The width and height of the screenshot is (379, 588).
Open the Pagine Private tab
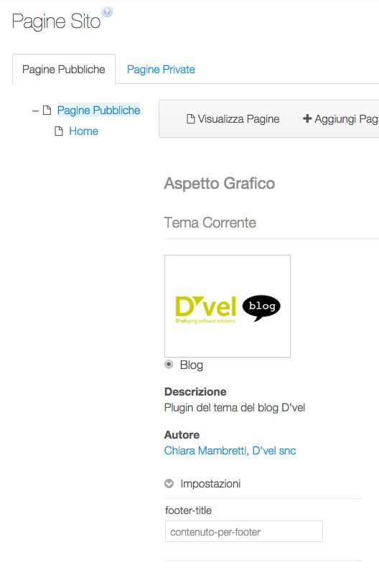pos(161,70)
